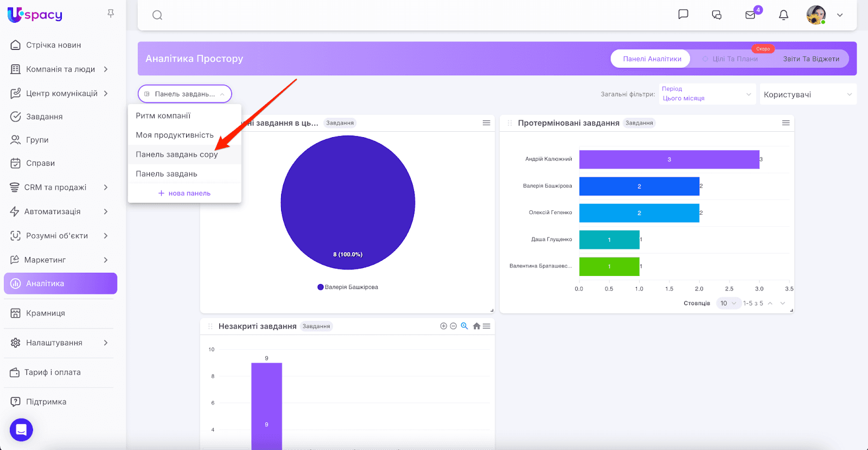Open the Користувачі filter dropdown
Screen dimensions: 868x450
click(807, 94)
